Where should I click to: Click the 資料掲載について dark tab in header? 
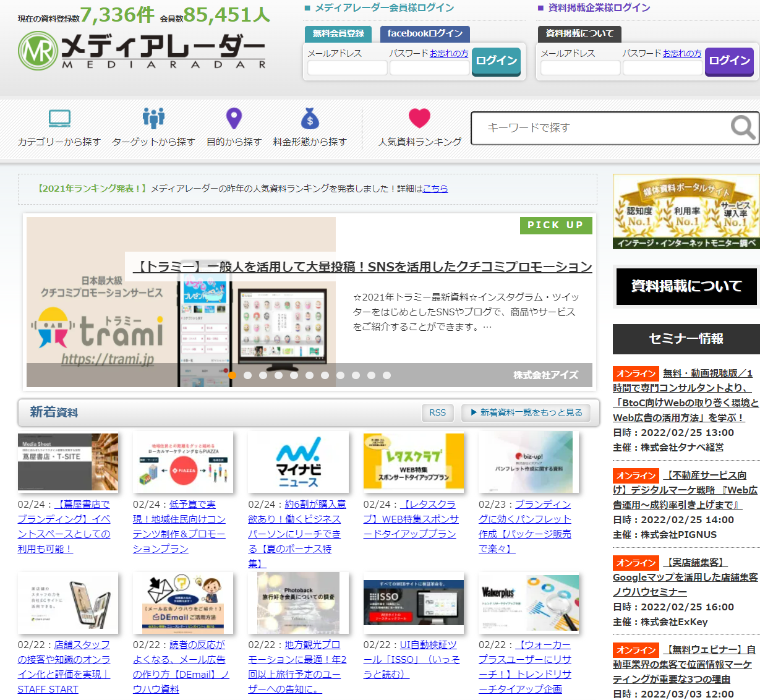coord(579,33)
